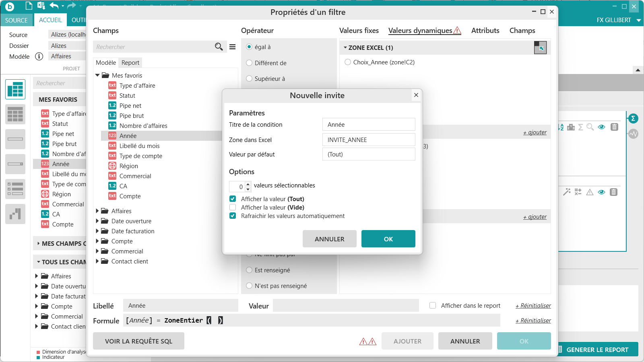This screenshot has width=644, height=362.
Task: Select the Choix_Annee radio option
Action: 348,62
